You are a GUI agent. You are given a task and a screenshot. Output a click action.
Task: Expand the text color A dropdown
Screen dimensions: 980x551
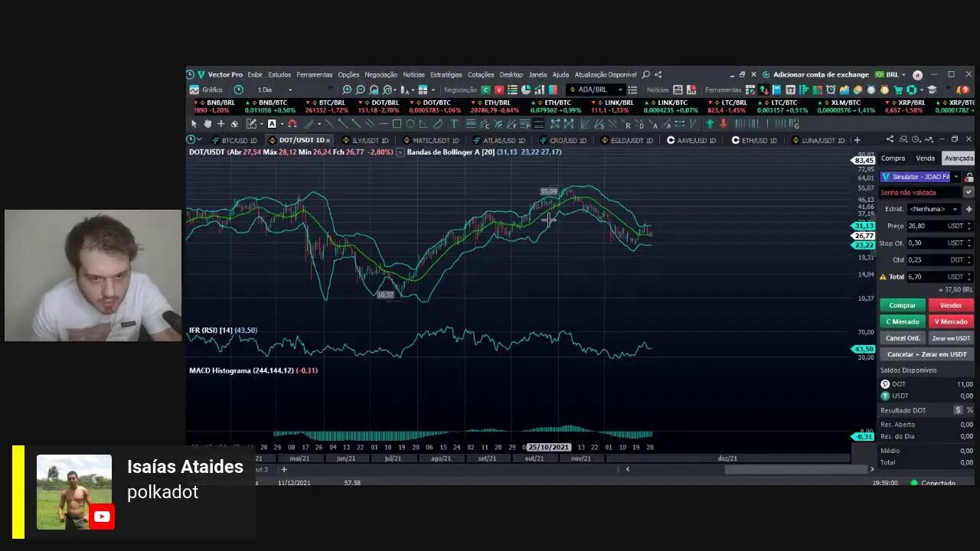283,124
